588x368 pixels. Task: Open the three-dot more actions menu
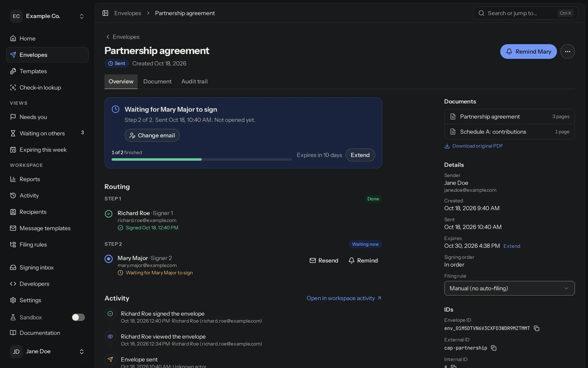point(567,52)
